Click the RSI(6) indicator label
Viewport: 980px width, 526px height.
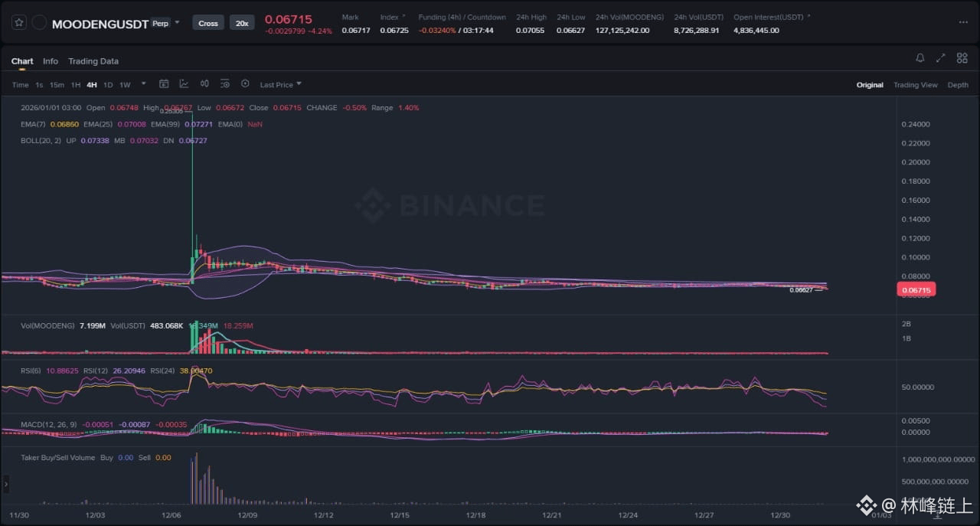[32, 371]
